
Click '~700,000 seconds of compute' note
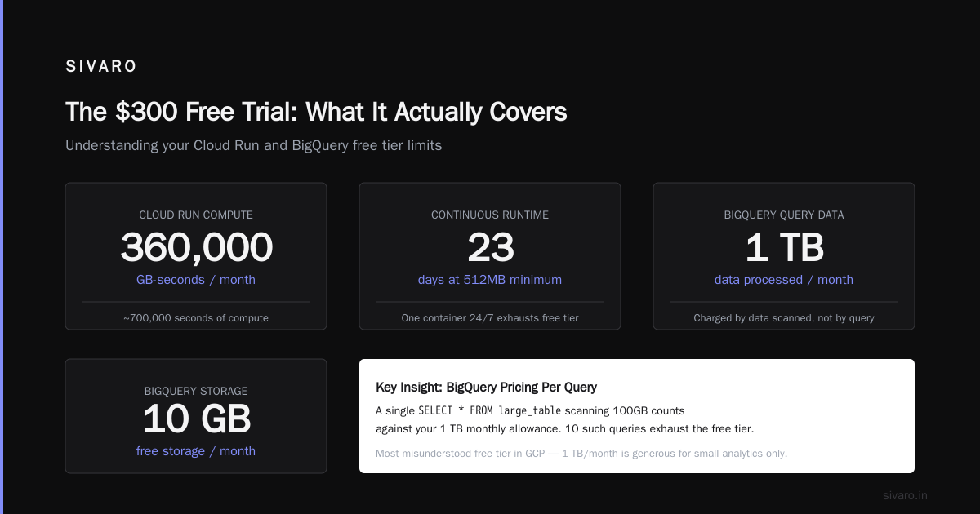pyautogui.click(x=196, y=318)
